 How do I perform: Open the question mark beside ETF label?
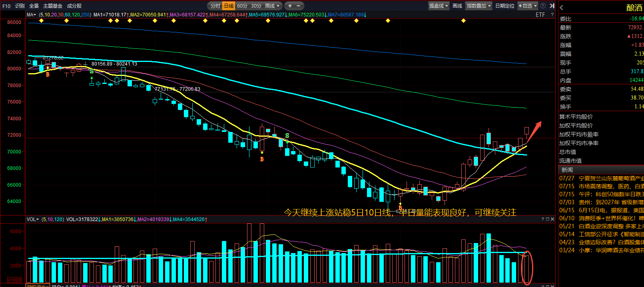(x=552, y=15)
